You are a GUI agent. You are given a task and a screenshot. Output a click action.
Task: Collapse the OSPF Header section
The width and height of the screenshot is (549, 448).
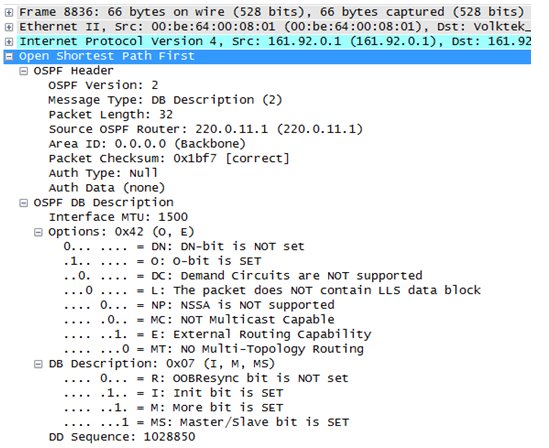pos(23,71)
